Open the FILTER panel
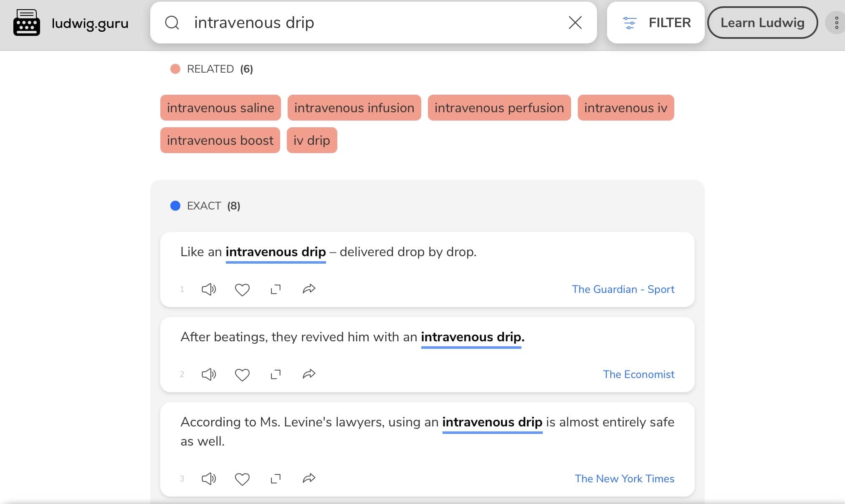 pos(656,23)
